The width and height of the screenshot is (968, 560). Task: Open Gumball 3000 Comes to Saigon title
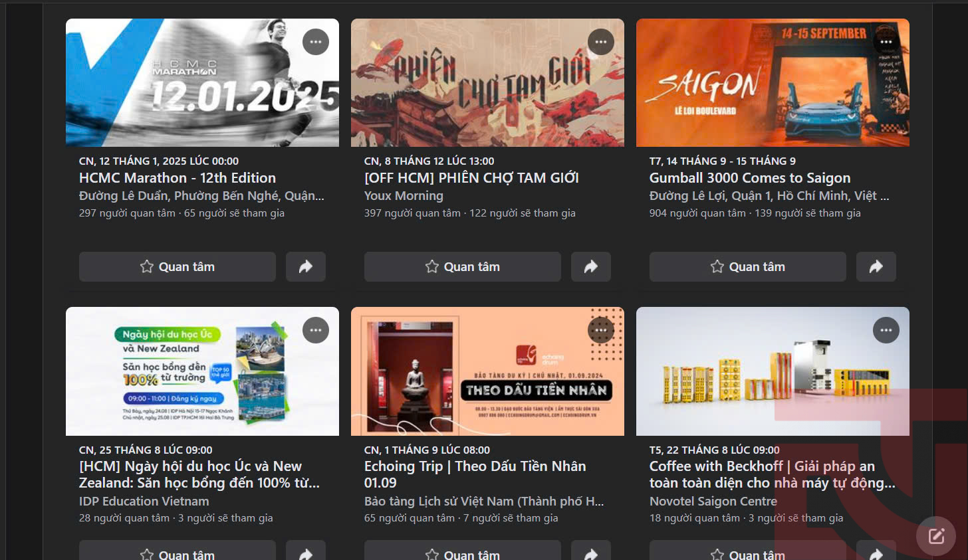750,178
